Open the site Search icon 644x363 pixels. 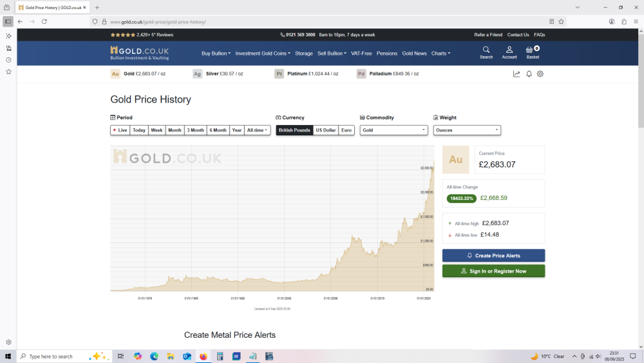click(x=486, y=53)
